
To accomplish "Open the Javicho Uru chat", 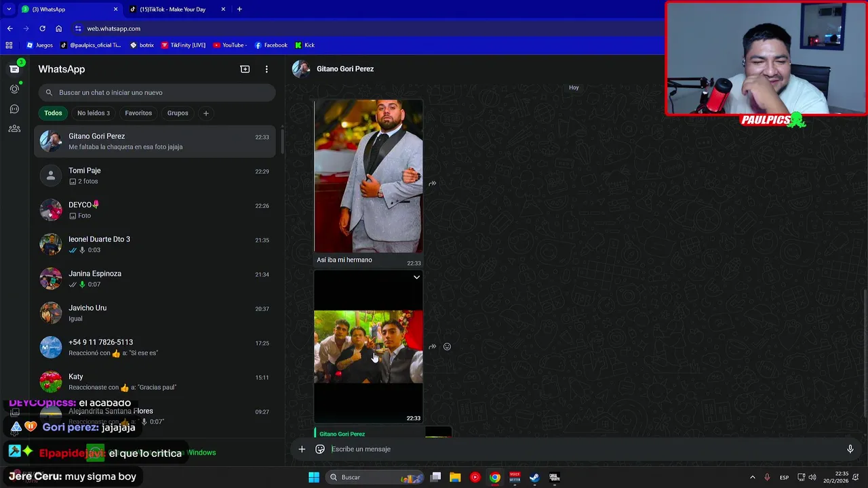I will (x=155, y=313).
